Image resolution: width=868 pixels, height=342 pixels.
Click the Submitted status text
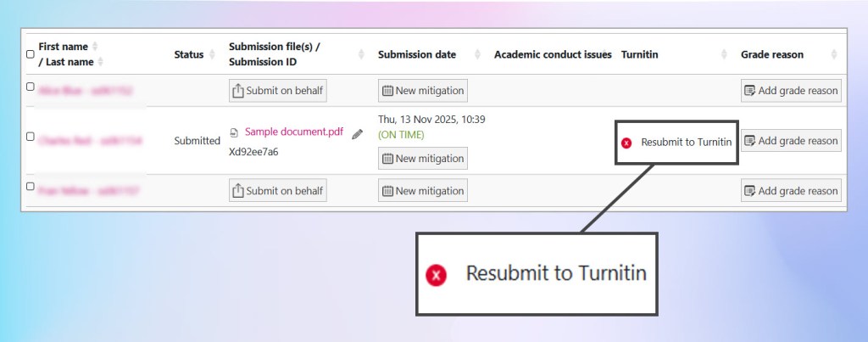(x=197, y=141)
